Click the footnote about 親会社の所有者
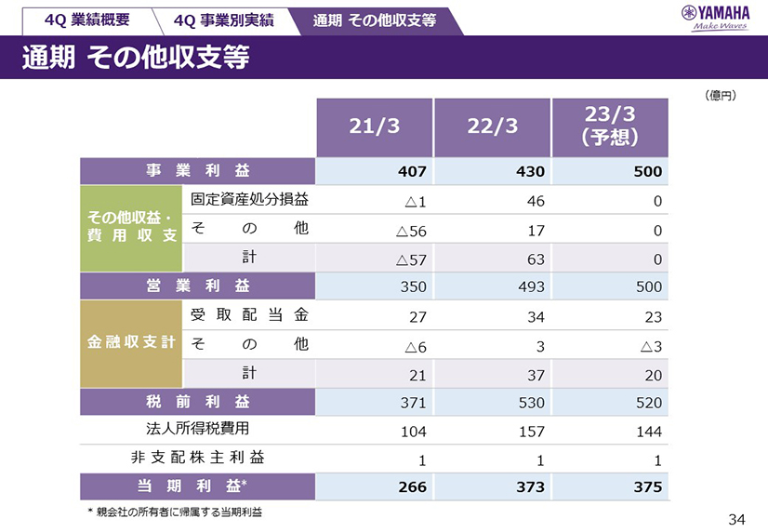Image resolution: width=768 pixels, height=532 pixels. pyautogui.click(x=176, y=512)
